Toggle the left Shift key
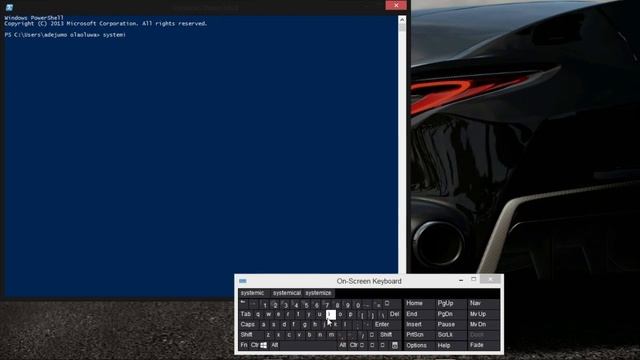The image size is (640, 360). (x=251, y=335)
